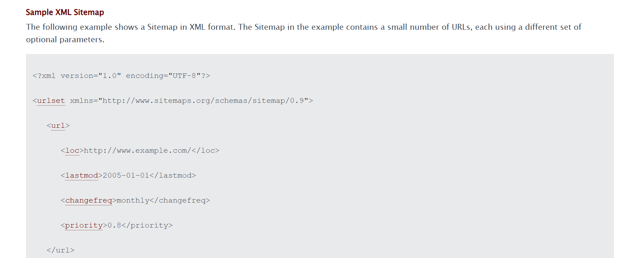Click the closing </loc> tag
Viewport: 644px width, 258px height.
point(205,151)
